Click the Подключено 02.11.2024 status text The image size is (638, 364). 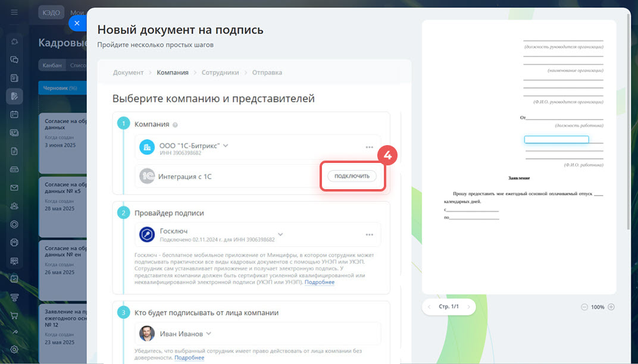(x=217, y=240)
